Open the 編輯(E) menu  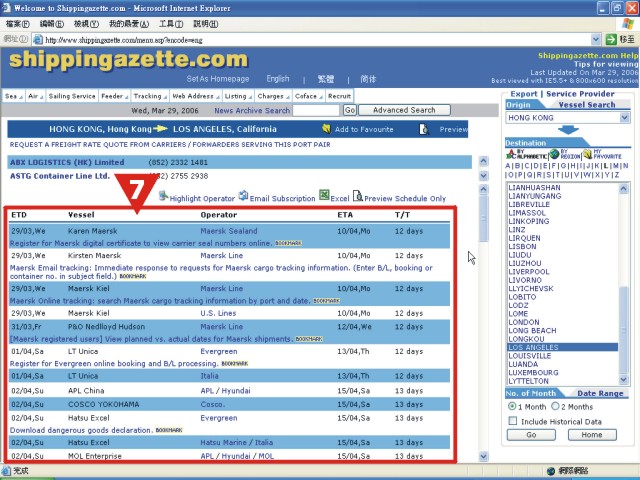tap(51, 24)
